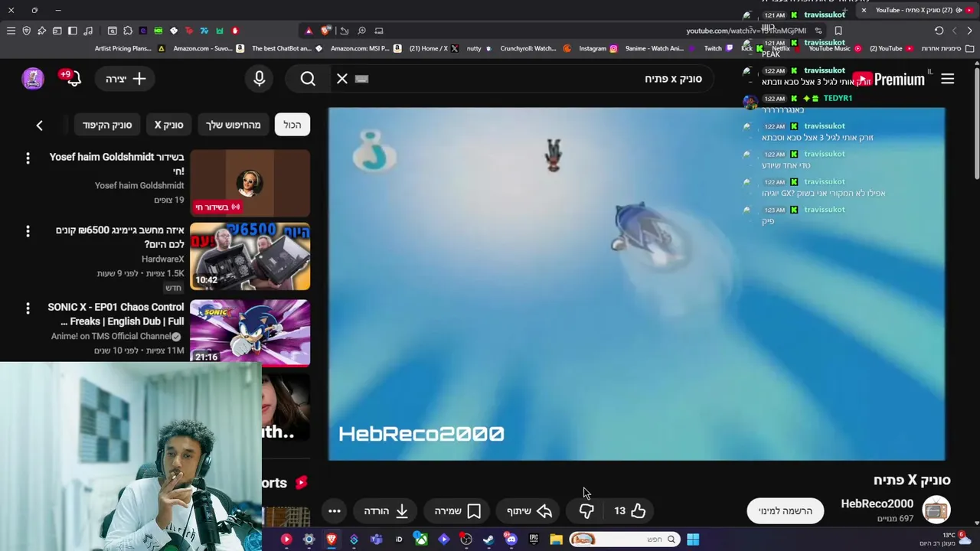Open the HebReco2000 channel name link

(877, 504)
